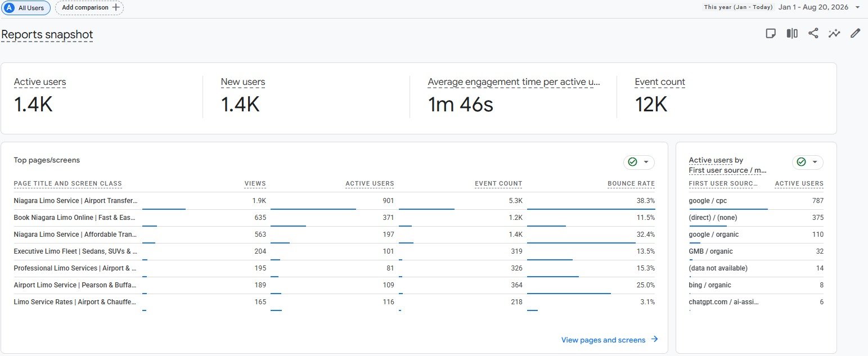868x356 pixels.
Task: Click the arrow next to View pages and screens
Action: (x=654, y=340)
